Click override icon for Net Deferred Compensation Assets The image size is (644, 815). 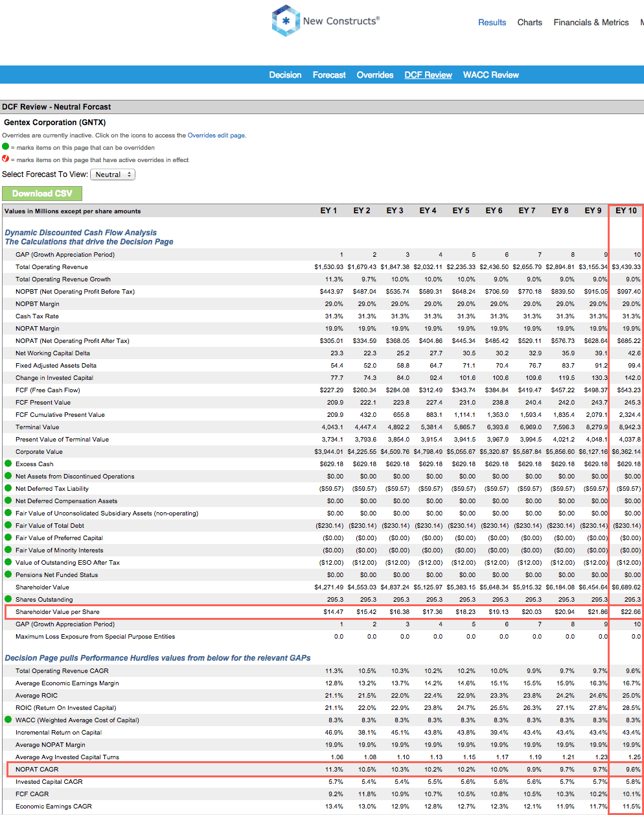point(8,501)
